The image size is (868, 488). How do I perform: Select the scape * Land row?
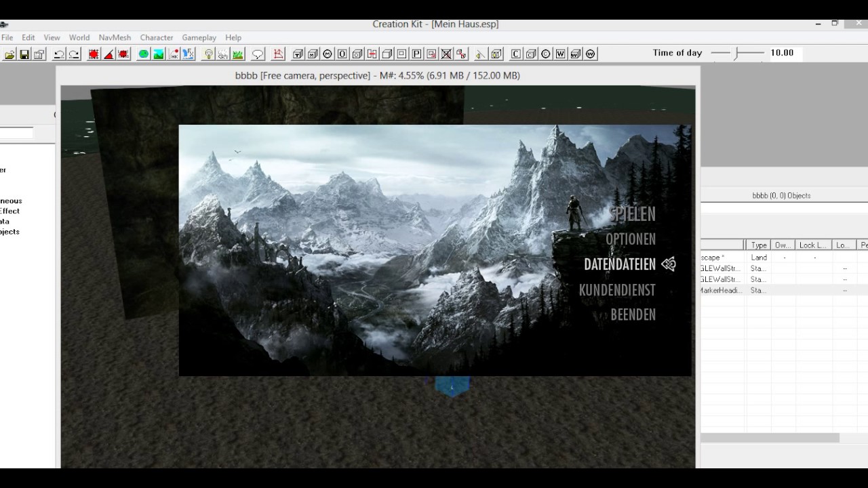coord(785,258)
